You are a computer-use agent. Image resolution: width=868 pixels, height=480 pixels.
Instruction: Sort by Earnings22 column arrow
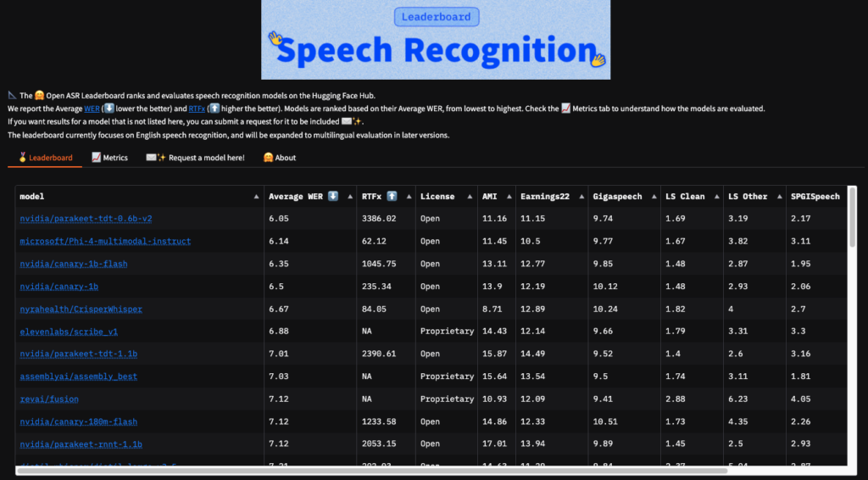pos(581,197)
